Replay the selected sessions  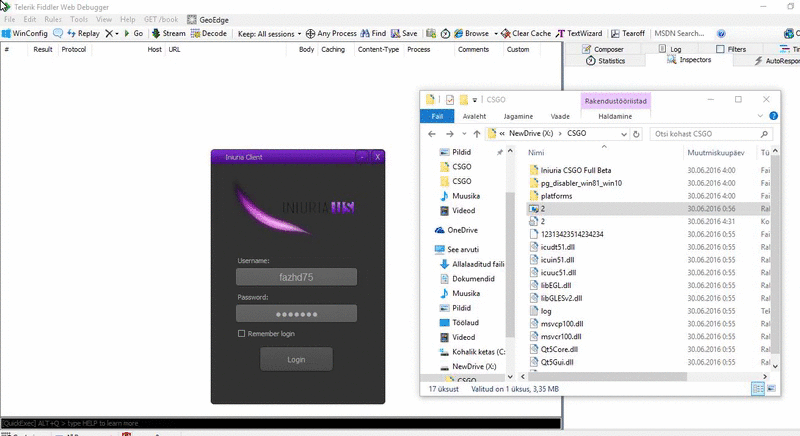[x=83, y=33]
